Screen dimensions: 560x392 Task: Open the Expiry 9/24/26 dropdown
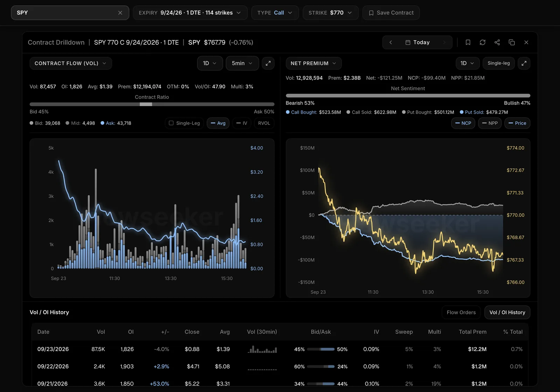[190, 13]
